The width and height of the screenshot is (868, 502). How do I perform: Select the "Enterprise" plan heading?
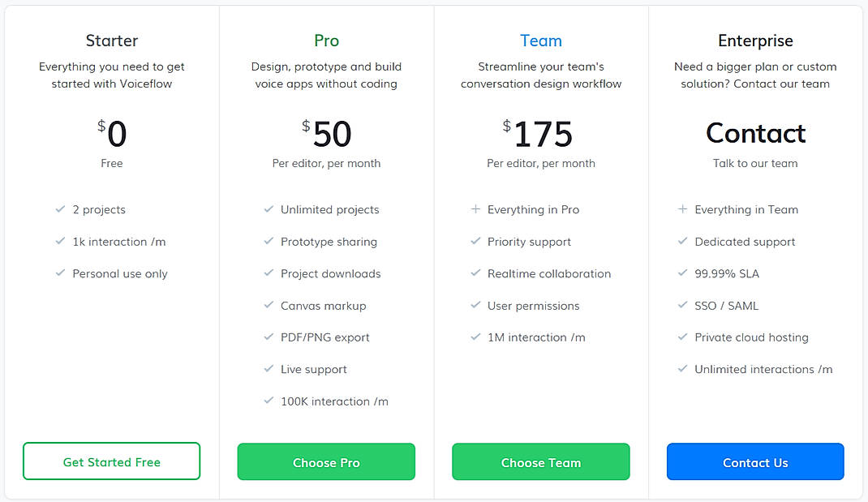755,40
